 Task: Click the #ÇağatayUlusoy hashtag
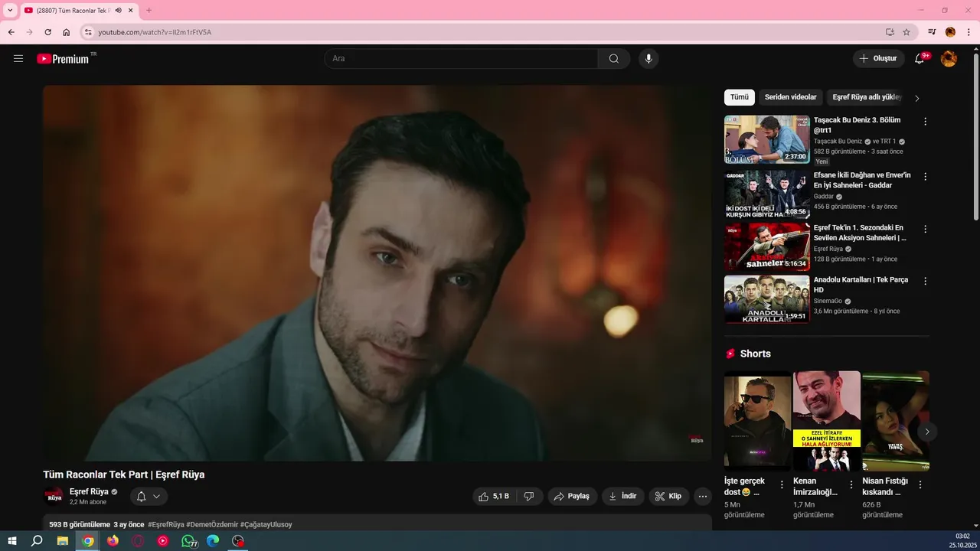pos(266,525)
